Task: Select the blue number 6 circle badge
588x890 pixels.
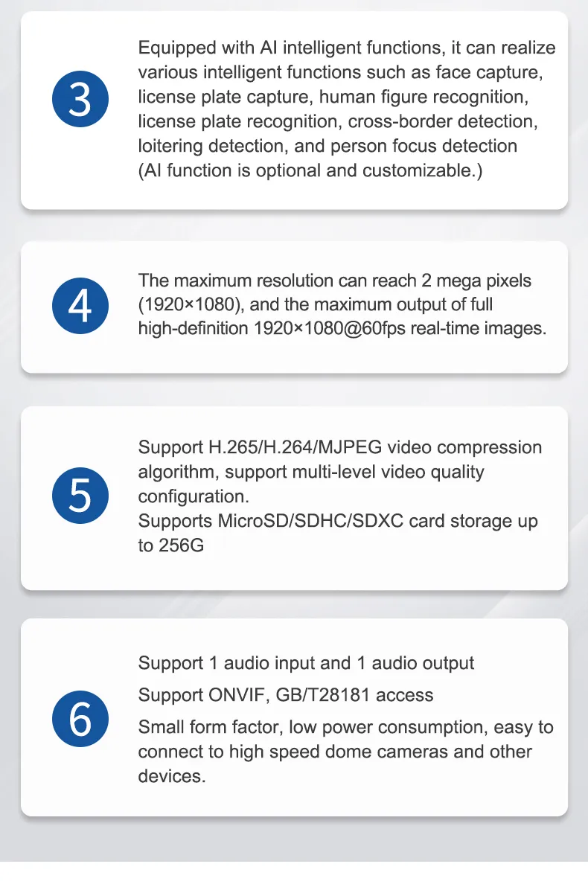Action: coord(79,720)
